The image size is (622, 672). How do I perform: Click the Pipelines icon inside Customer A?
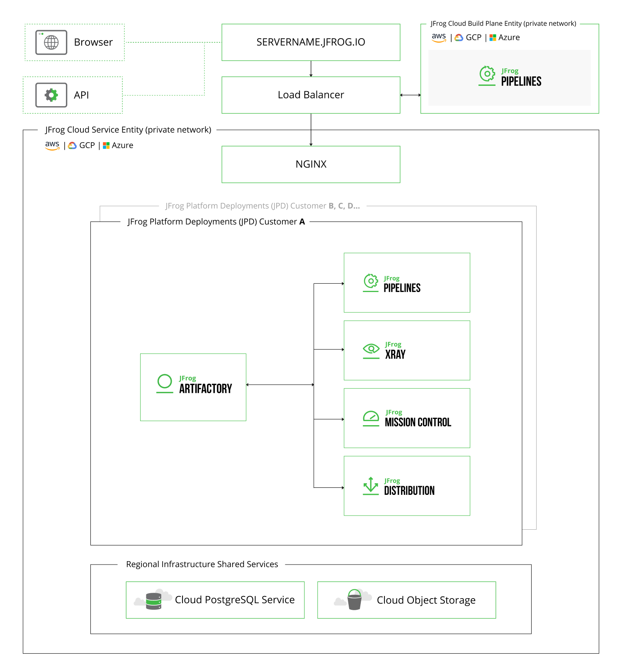click(x=371, y=282)
